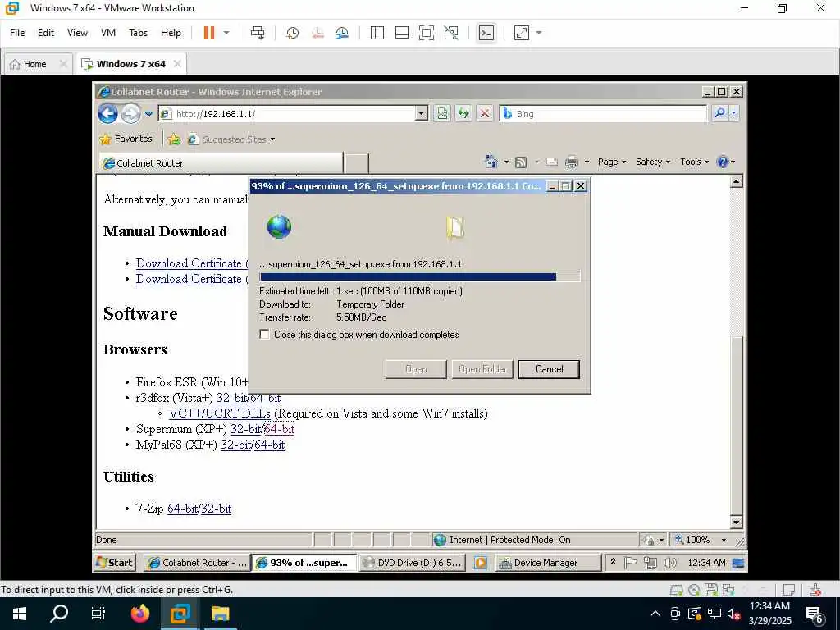Open Firefox from the host taskbar
Viewport: 840px width, 630px height.
pos(139,614)
